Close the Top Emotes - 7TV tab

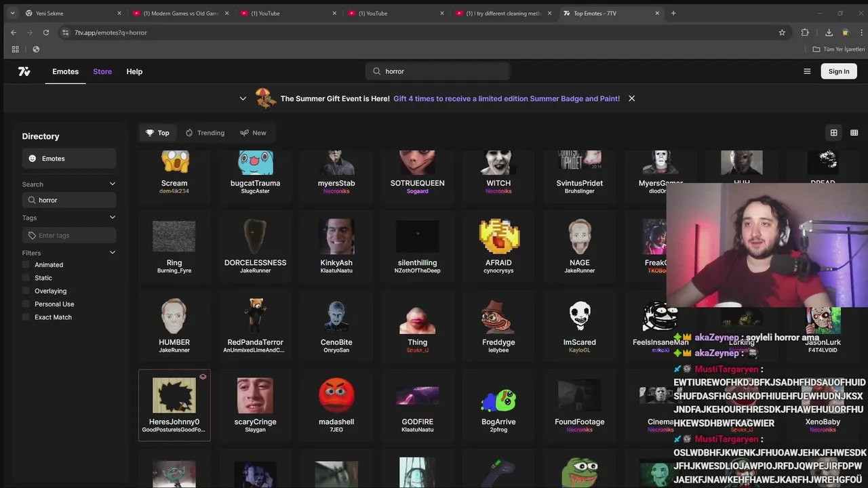[657, 13]
